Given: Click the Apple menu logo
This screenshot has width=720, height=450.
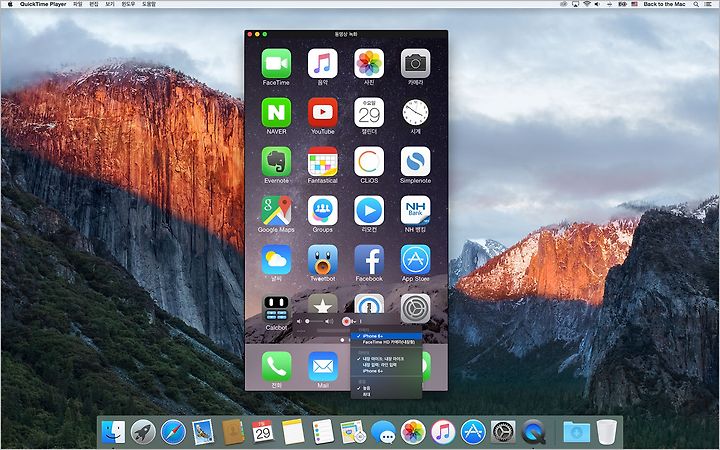Looking at the screenshot, I should [x=10, y=4].
